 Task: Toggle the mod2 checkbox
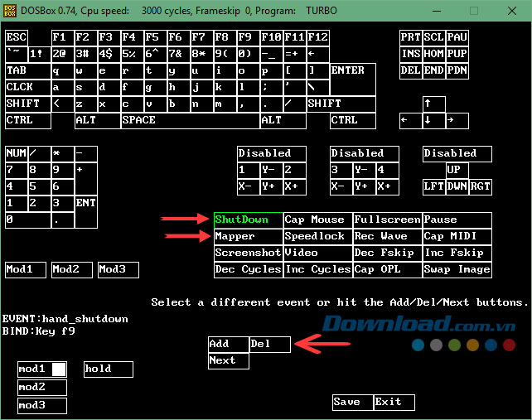[42, 388]
